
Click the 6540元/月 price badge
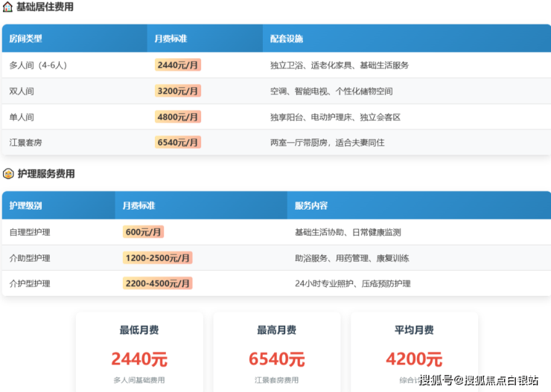click(178, 142)
